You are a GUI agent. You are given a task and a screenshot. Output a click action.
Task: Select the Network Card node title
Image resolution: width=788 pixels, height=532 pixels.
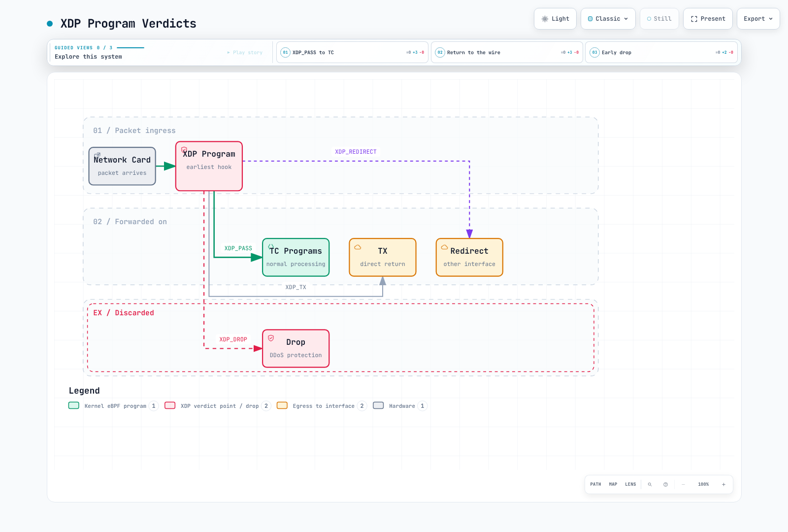122,160
